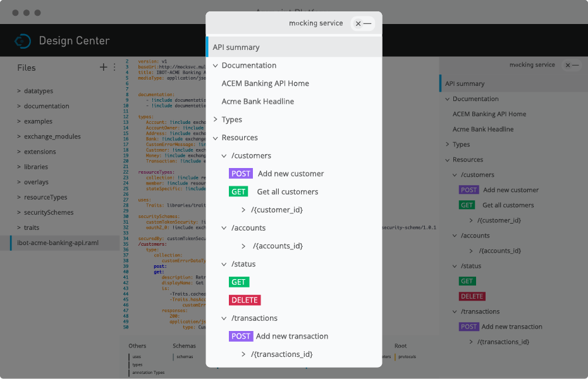The width and height of the screenshot is (588, 379).
Task: Collapse Documentation in background right panel
Action: tap(448, 99)
